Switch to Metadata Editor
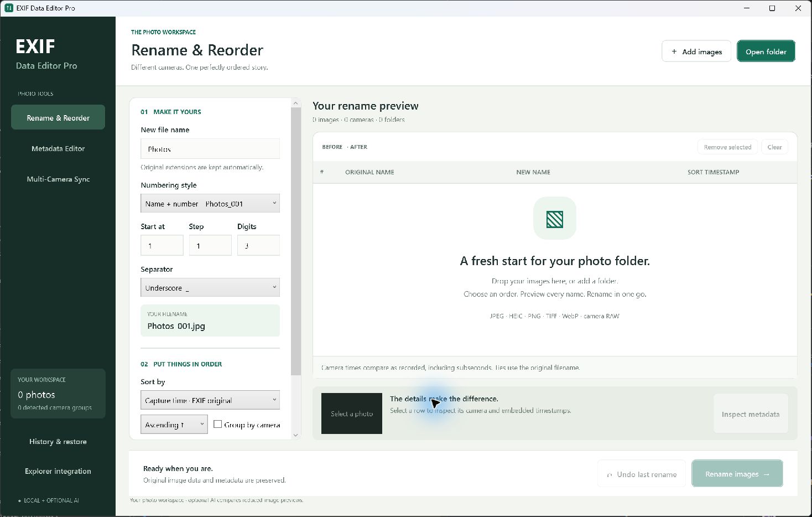Viewport: 812px width, 517px height. point(58,148)
